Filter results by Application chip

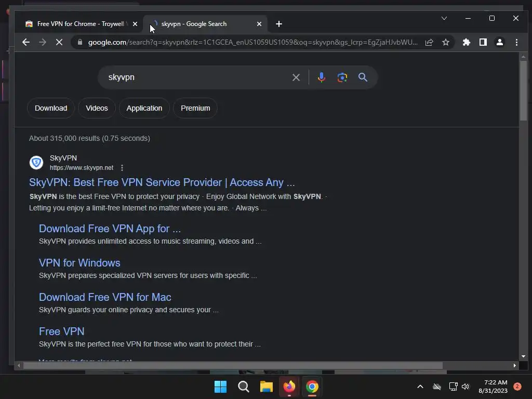(144, 108)
